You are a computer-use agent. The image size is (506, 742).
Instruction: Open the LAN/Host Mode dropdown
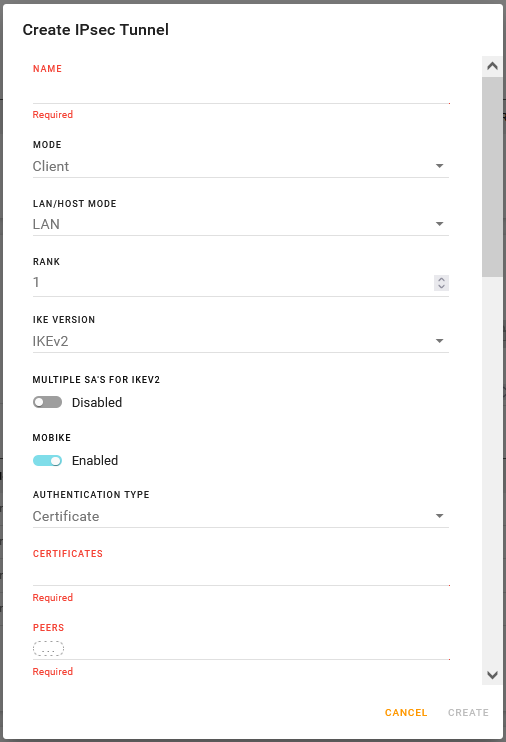click(x=240, y=224)
